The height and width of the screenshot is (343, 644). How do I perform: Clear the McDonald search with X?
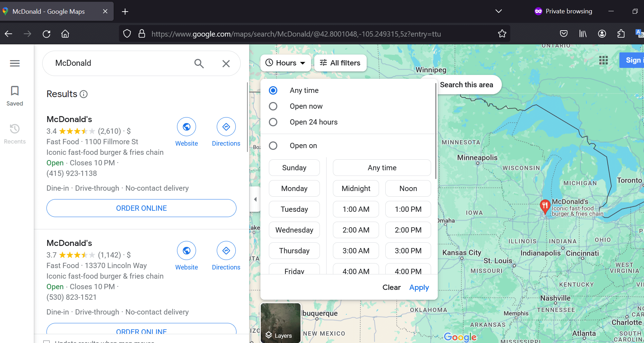[x=226, y=63]
